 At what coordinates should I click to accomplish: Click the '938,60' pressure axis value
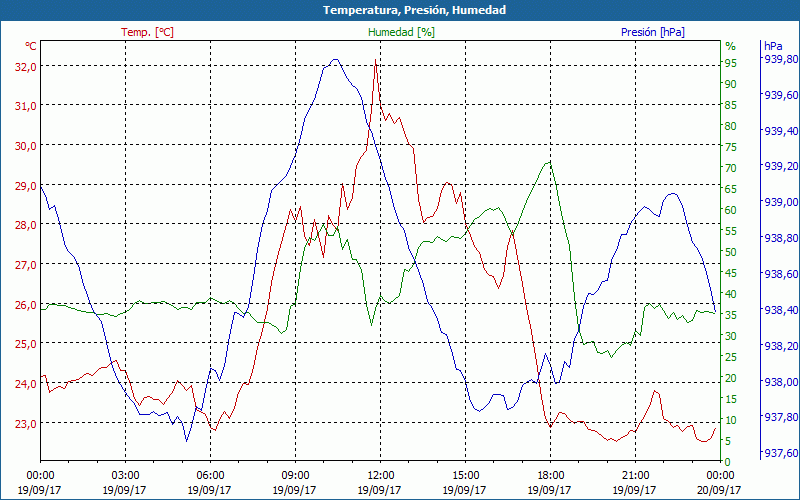pyautogui.click(x=780, y=274)
